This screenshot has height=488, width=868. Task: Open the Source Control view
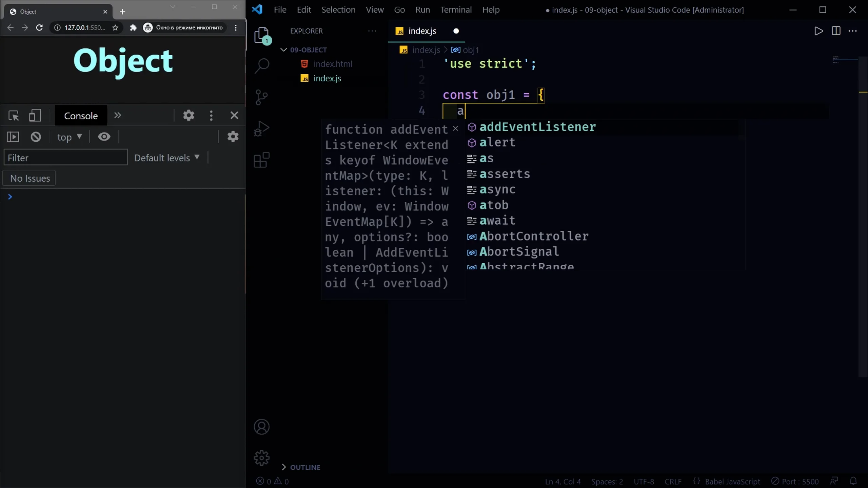pyautogui.click(x=262, y=97)
